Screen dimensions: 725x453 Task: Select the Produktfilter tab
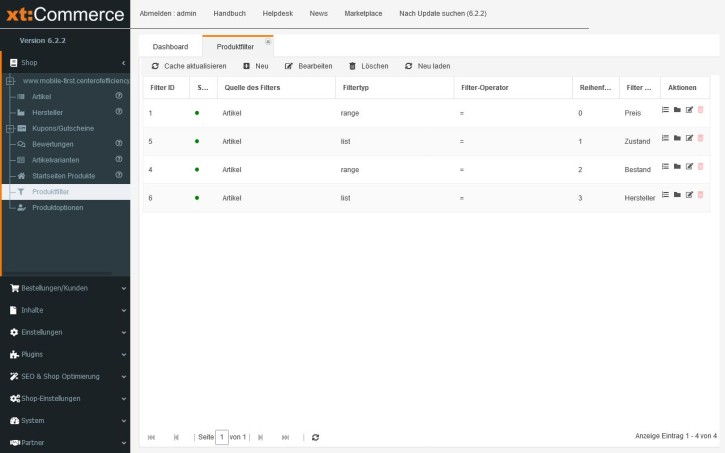[235, 47]
